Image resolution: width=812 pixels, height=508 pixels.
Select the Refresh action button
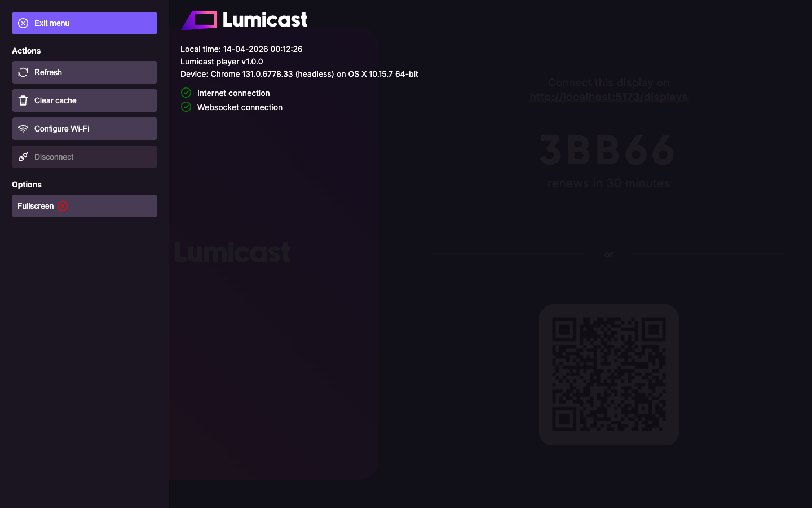(85, 72)
